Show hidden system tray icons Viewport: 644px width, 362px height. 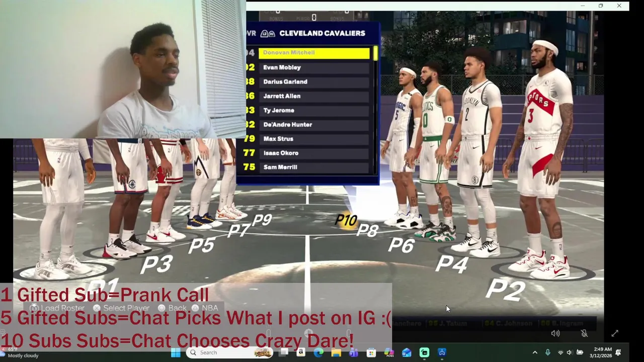click(x=535, y=353)
